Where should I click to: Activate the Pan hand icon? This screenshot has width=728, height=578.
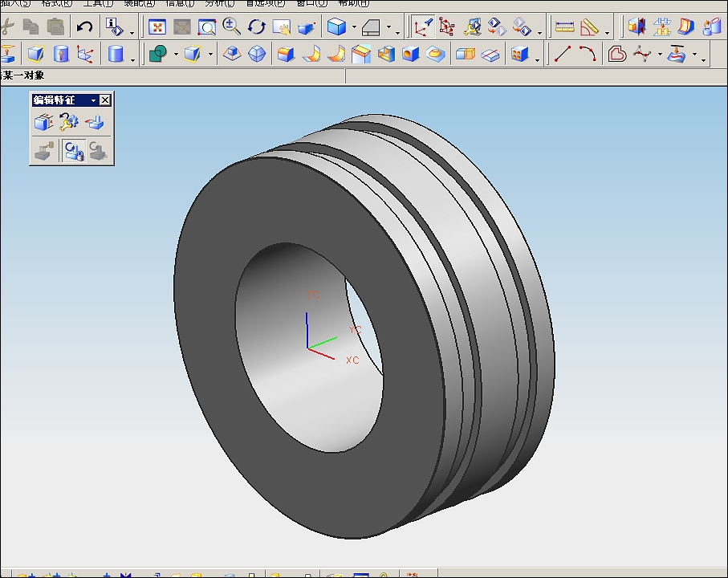pyautogui.click(x=282, y=27)
